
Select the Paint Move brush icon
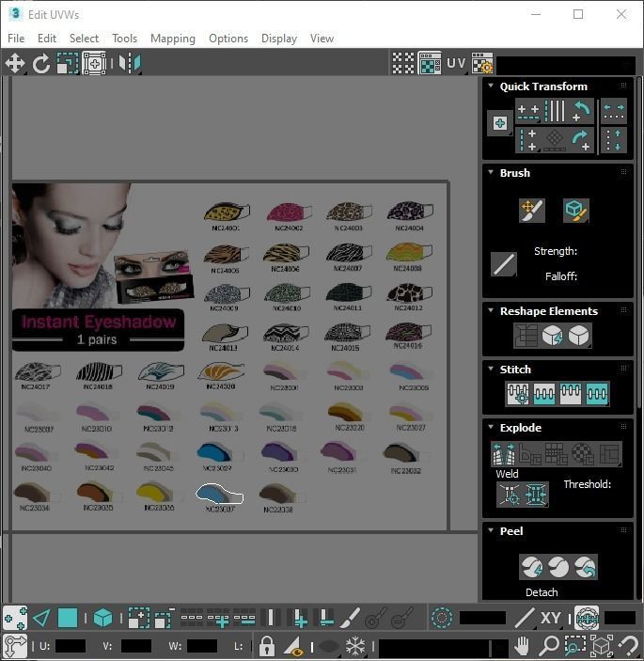click(x=532, y=211)
